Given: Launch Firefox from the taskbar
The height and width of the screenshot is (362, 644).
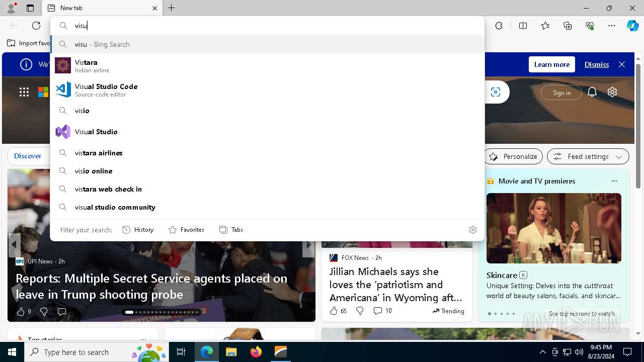Looking at the screenshot, I should click(x=256, y=352).
